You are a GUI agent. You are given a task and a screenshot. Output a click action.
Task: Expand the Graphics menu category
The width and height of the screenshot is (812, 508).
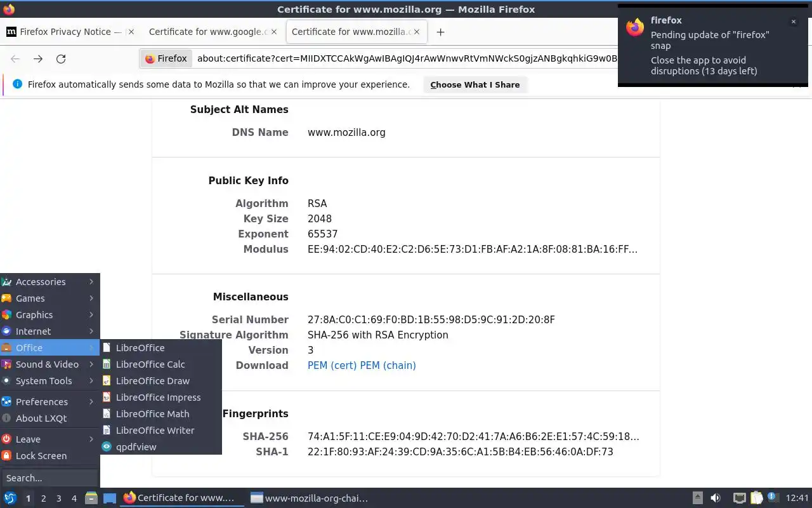click(50, 315)
